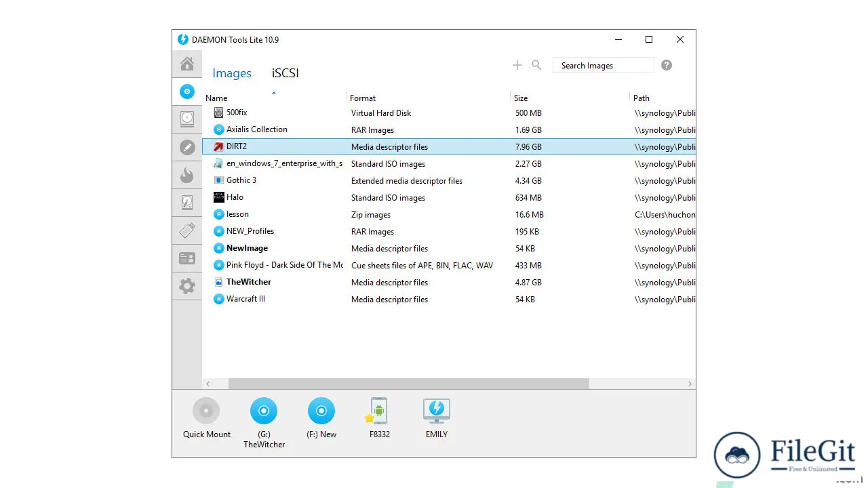Click the 433 MB size cell
Image resolution: width=868 pixels, height=488 pixels.
(x=528, y=266)
